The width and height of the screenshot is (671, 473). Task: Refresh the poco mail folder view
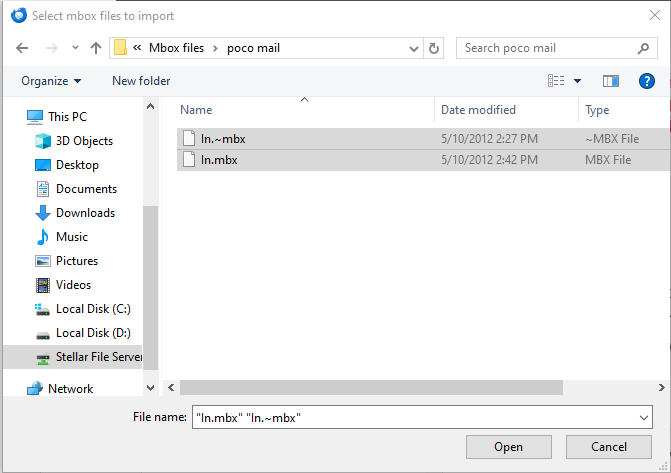tap(434, 48)
